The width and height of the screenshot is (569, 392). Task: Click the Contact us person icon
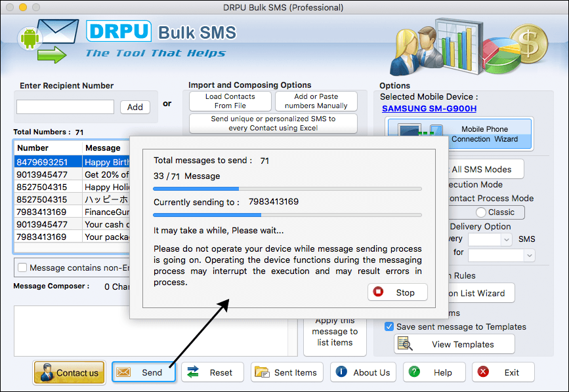(x=47, y=372)
